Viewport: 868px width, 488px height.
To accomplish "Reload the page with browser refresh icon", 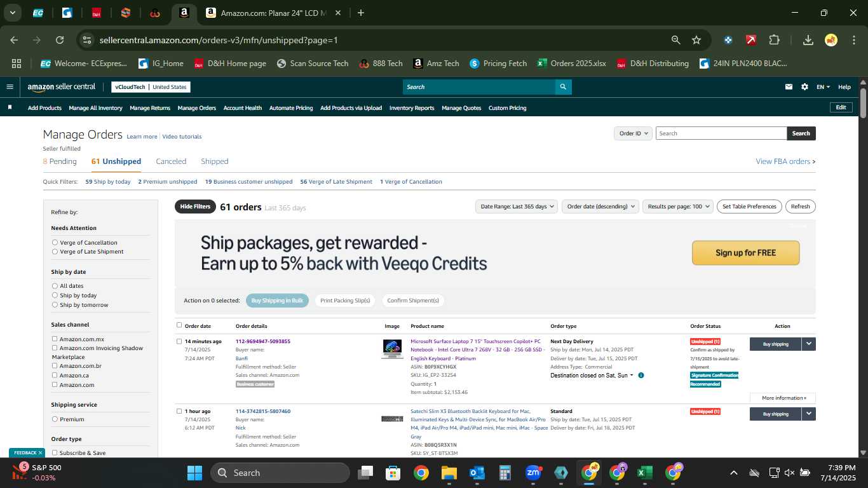I will (60, 40).
